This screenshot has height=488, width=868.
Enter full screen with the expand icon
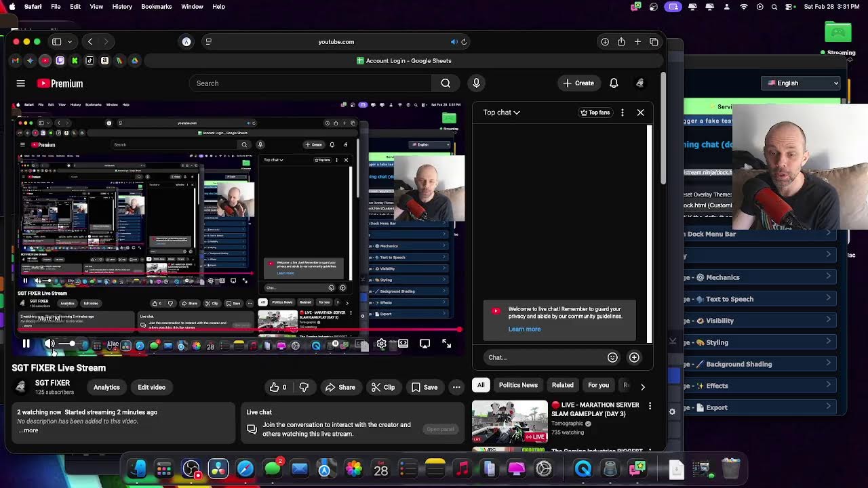coord(446,344)
